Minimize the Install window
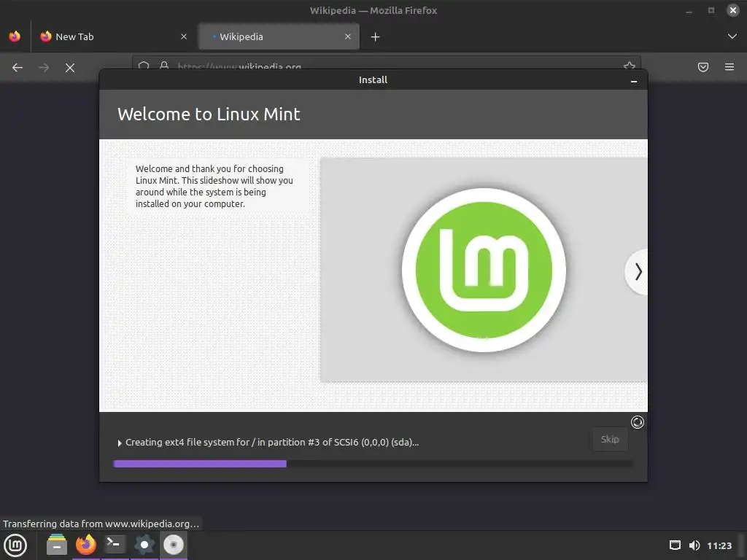Image resolution: width=747 pixels, height=560 pixels. [x=634, y=82]
